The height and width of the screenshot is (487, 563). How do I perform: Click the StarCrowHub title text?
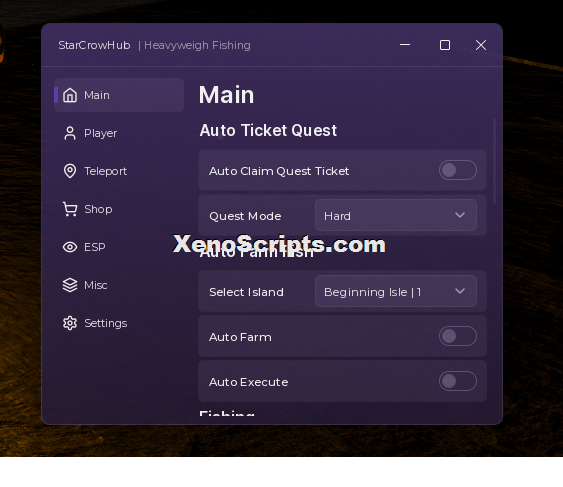(x=94, y=45)
